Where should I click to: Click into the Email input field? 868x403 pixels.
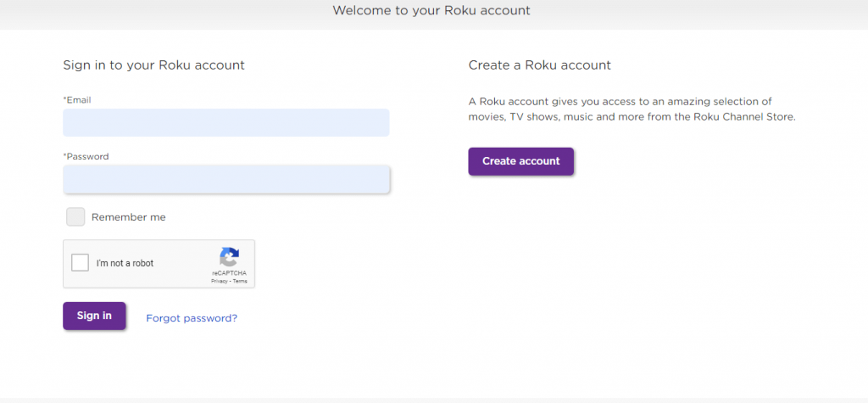coord(225,122)
